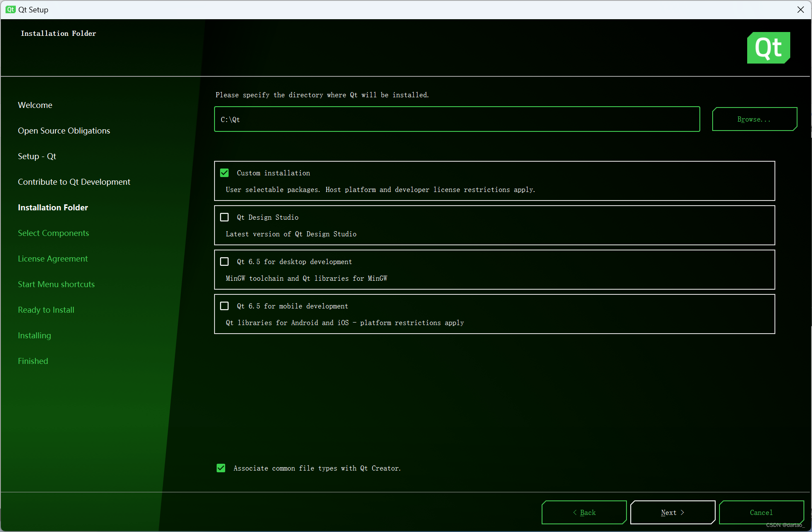
Task: Toggle Associate common file types checkbox
Action: (x=221, y=468)
